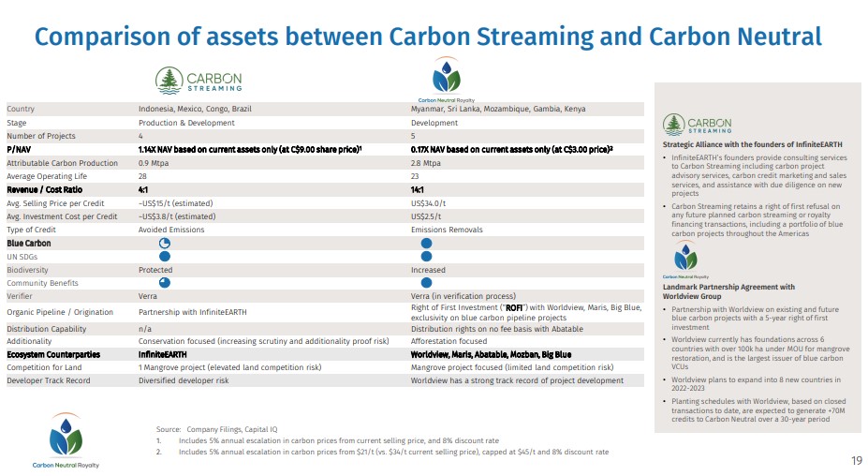Click the '~US$3.8/t (estimated)' value
868x476 pixels.
click(177, 216)
